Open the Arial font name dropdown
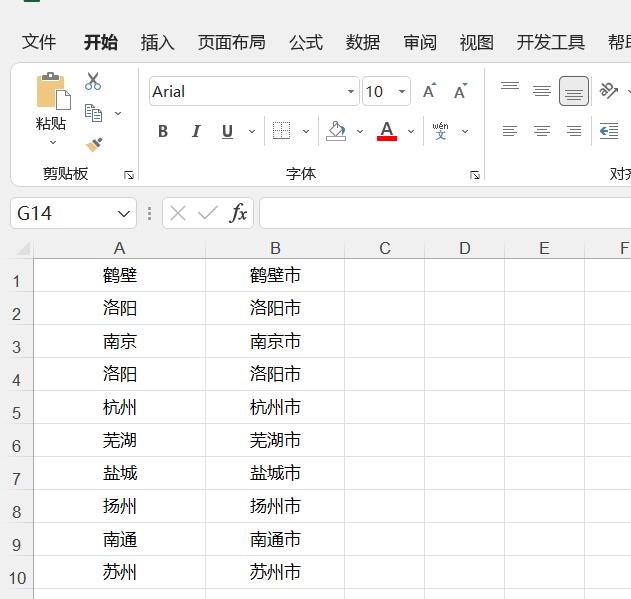Image resolution: width=631 pixels, height=599 pixels. click(x=351, y=91)
